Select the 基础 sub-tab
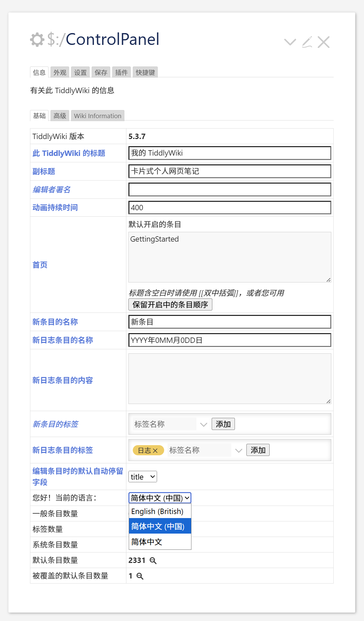The image size is (364, 621). (39, 115)
